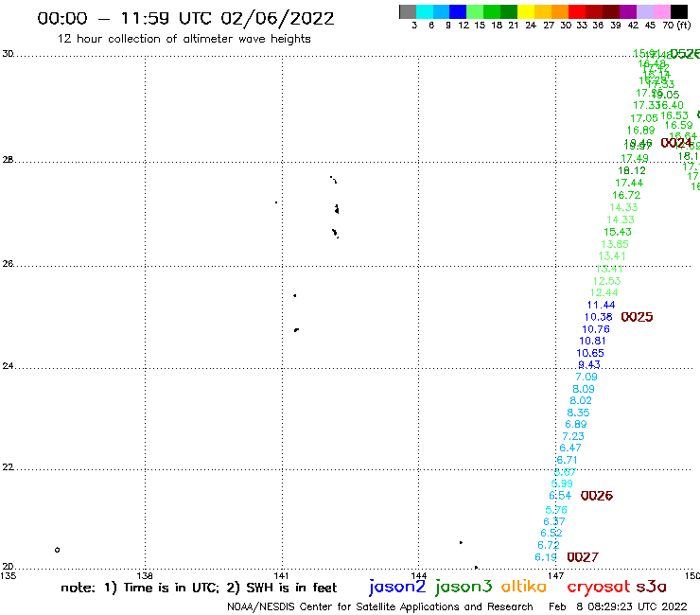Click the 6.72 wave height value
The height and width of the screenshot is (615, 700).
[x=549, y=545]
